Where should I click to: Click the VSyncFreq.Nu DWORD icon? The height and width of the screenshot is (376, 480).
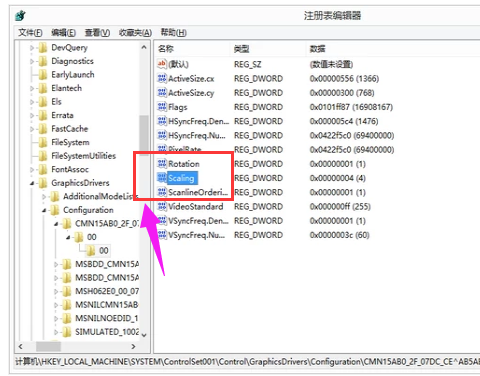(x=162, y=235)
